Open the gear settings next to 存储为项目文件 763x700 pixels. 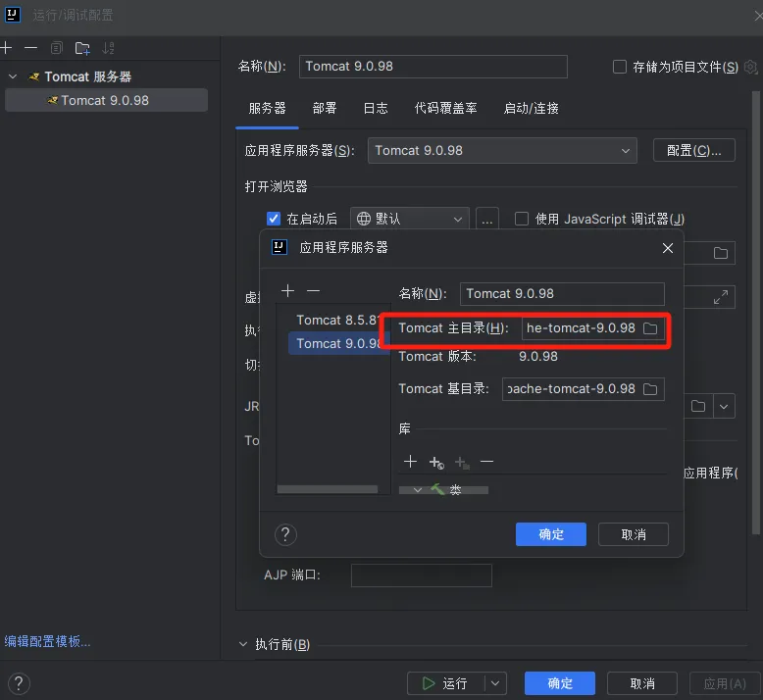751,67
